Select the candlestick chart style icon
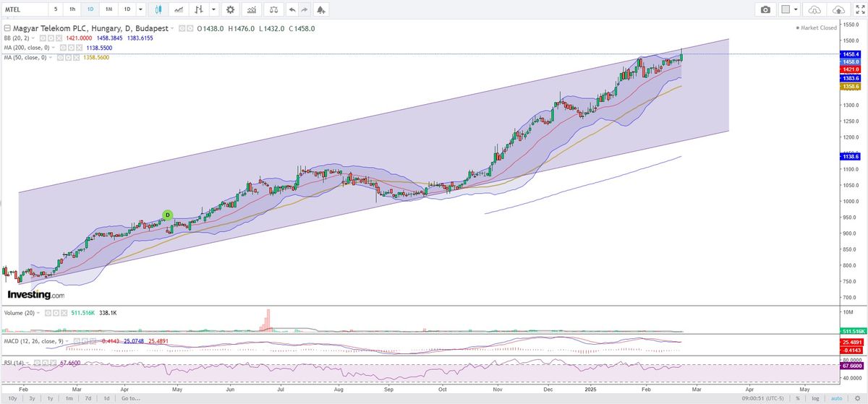 (158, 9)
